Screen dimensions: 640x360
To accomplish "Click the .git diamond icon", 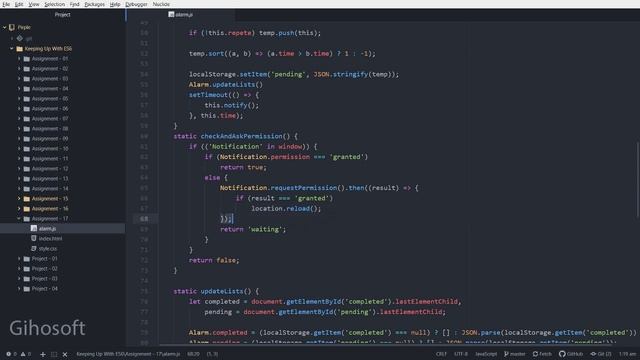I will [20, 38].
